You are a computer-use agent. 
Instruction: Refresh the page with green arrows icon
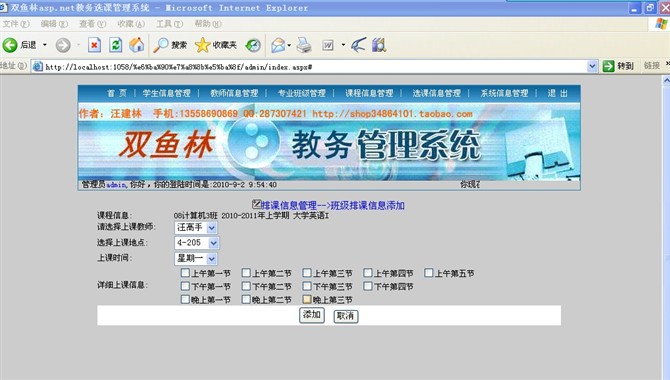[x=115, y=45]
